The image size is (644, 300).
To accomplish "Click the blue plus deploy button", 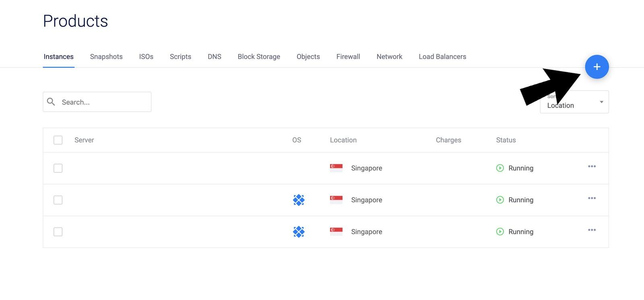I will click(597, 67).
